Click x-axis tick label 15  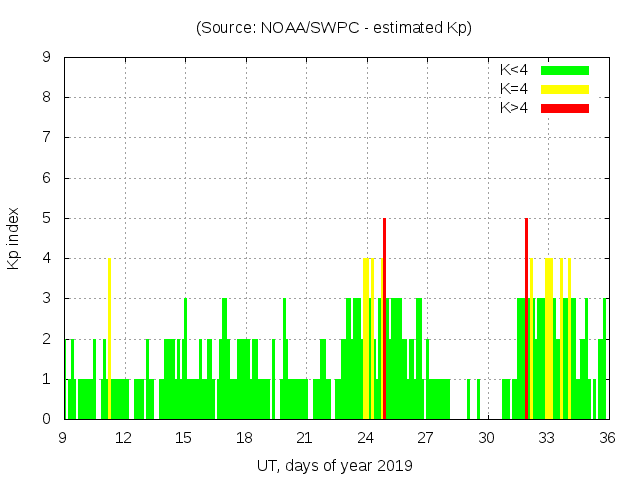[x=184, y=437]
